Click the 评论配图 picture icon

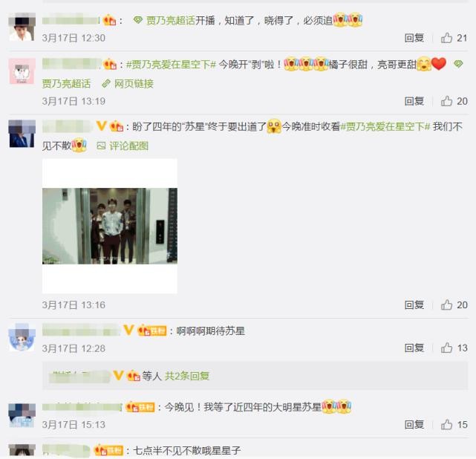click(101, 146)
